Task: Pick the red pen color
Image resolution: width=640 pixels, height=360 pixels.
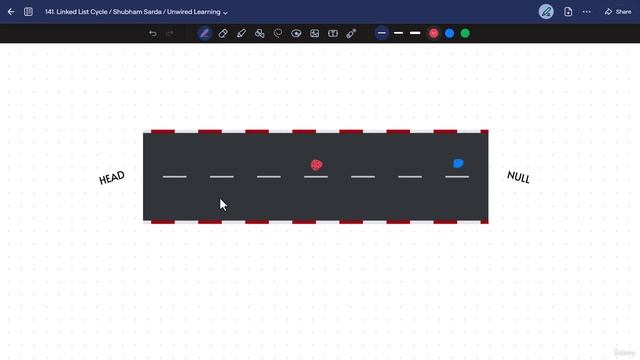Action: pyautogui.click(x=433, y=33)
